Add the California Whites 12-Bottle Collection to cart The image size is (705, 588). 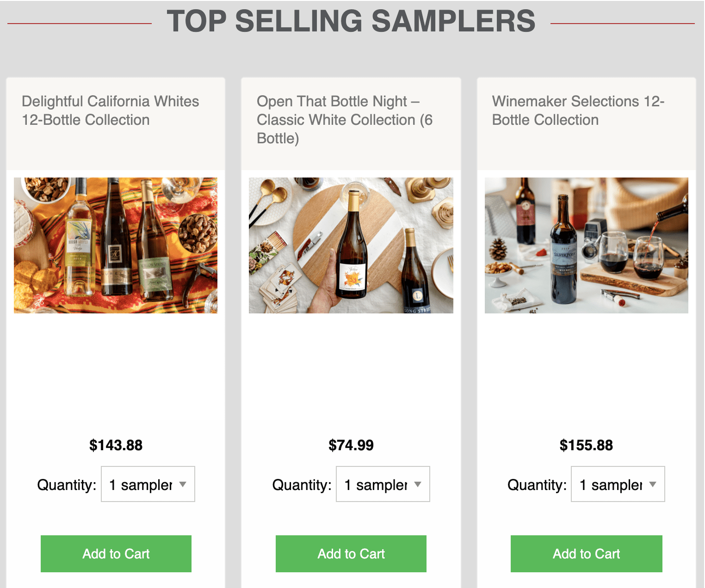tap(116, 553)
